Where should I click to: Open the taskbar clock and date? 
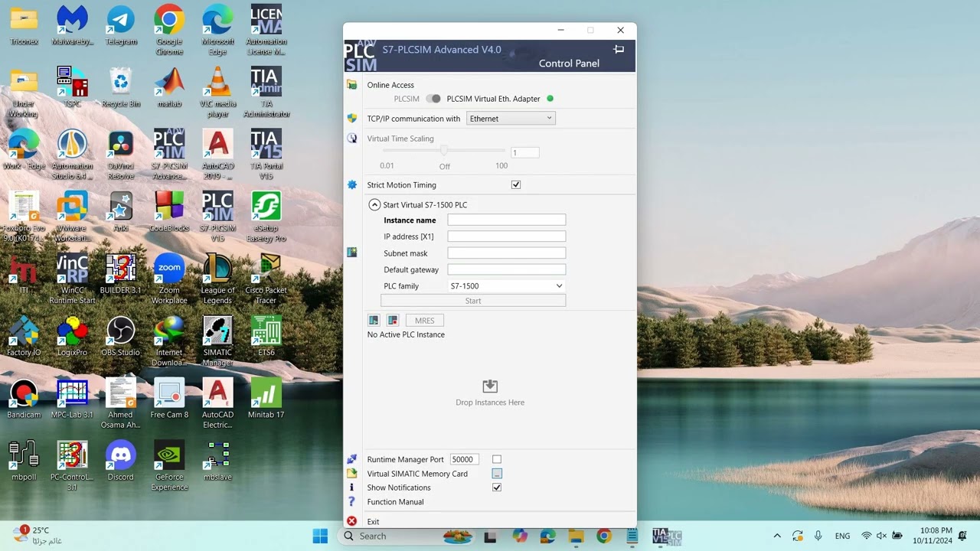[933, 536]
